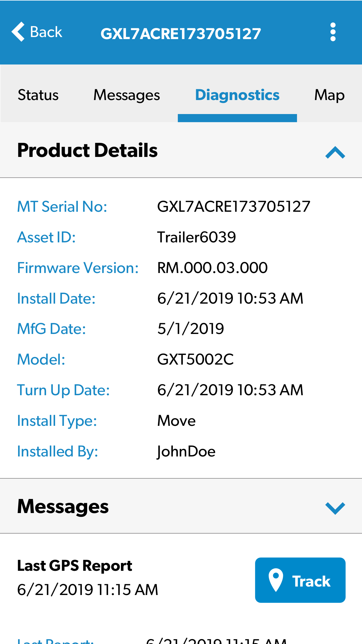Collapse the Product Details section
This screenshot has width=362, height=644.
[x=335, y=152]
